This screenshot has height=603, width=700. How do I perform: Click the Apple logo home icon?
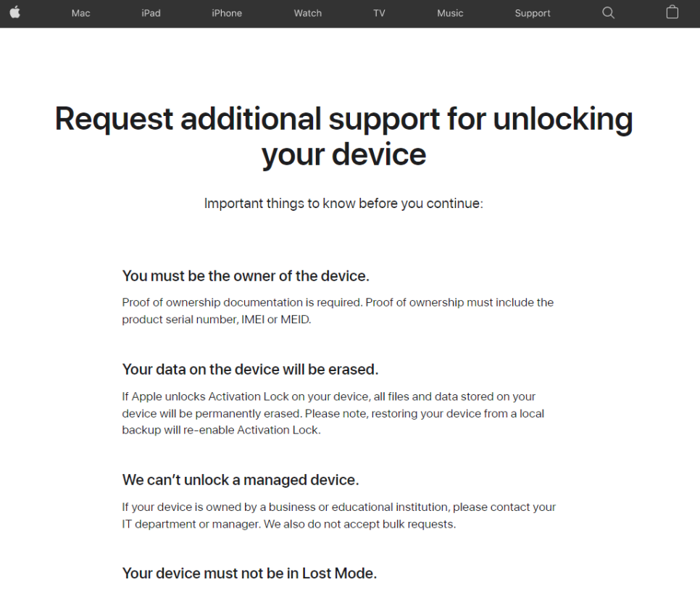tap(14, 12)
